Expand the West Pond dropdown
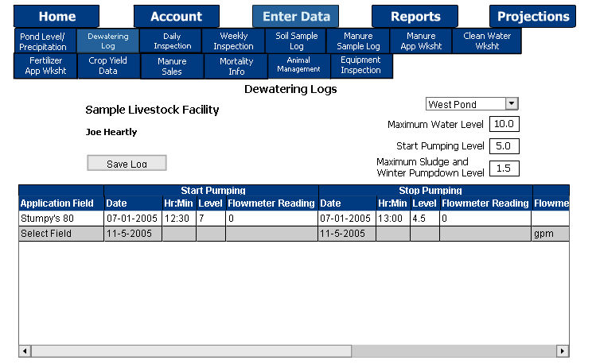Screen dimensions: 596x364 (512, 103)
